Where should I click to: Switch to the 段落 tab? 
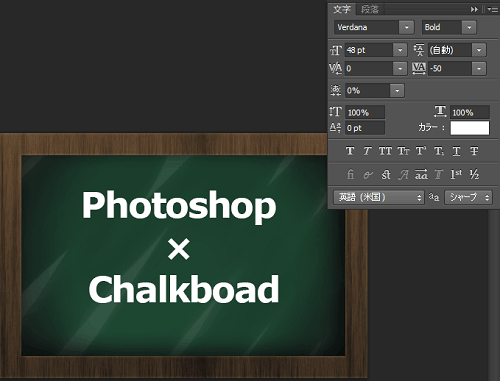pyautogui.click(x=370, y=9)
